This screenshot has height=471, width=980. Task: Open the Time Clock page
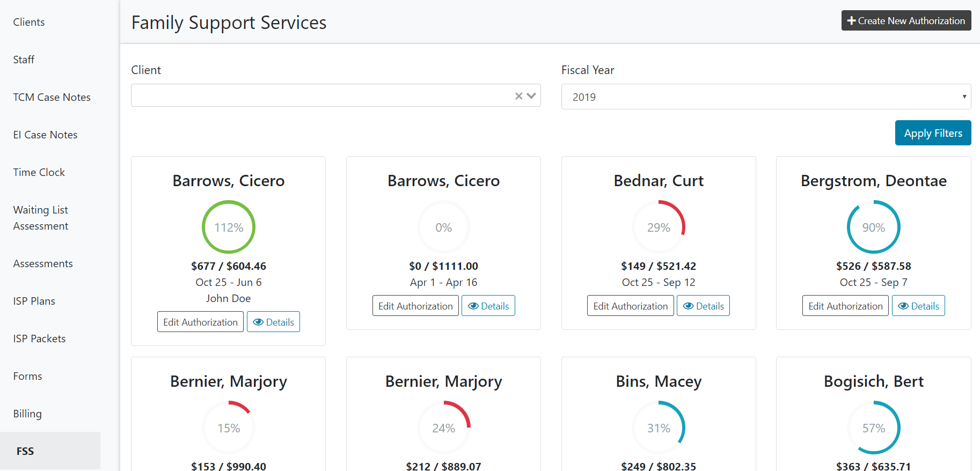point(39,172)
